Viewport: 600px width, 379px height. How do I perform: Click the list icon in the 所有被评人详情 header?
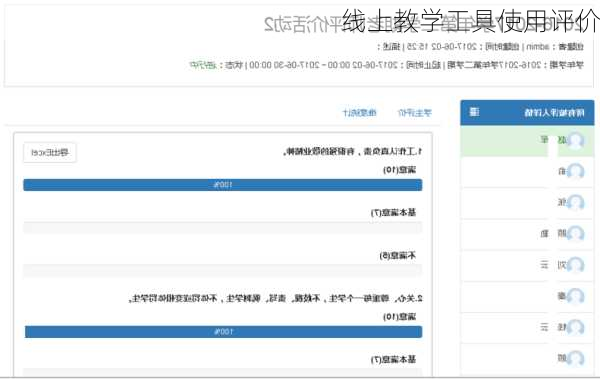click(x=474, y=112)
